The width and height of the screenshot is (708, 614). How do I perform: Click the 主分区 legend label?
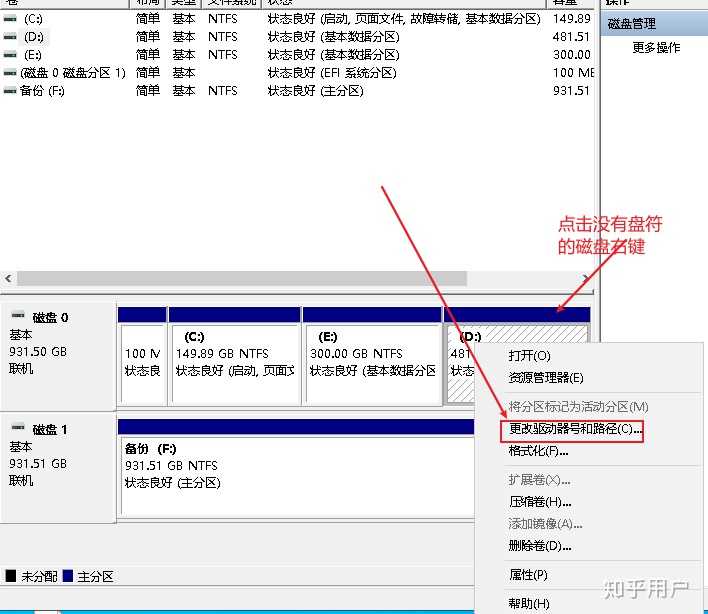95,577
